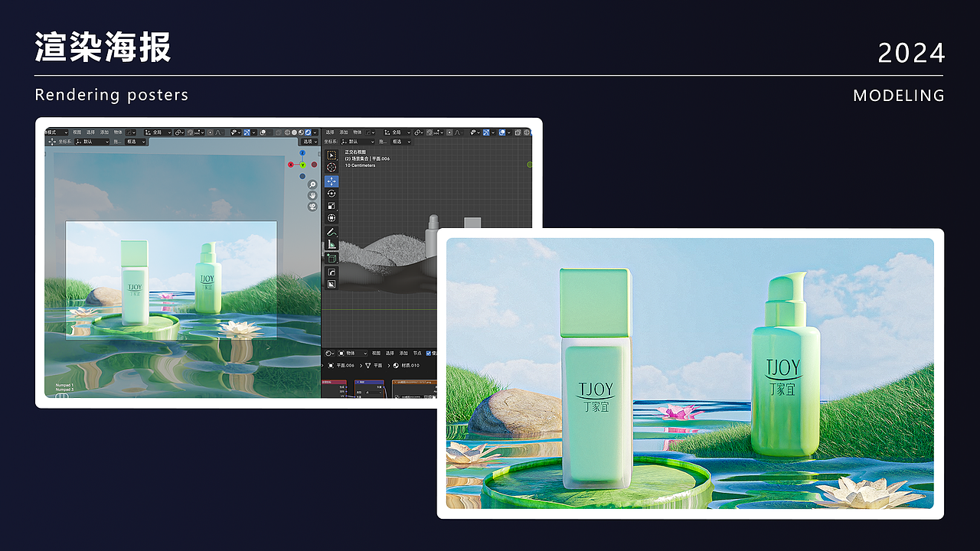Open 添加 menu in node editor
The image size is (980, 551).
click(x=403, y=354)
